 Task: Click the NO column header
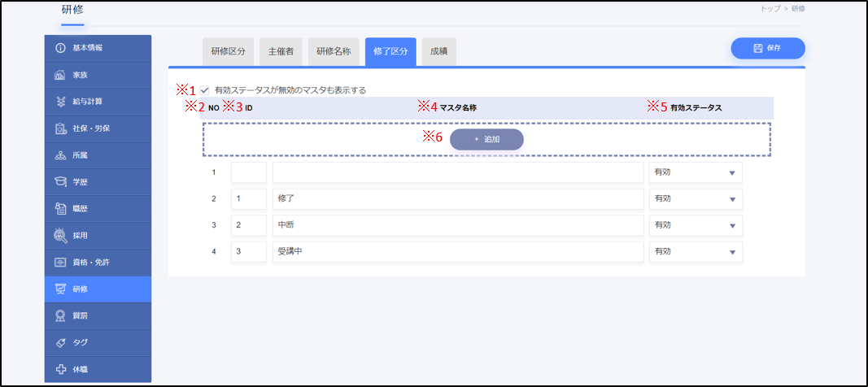(x=214, y=108)
